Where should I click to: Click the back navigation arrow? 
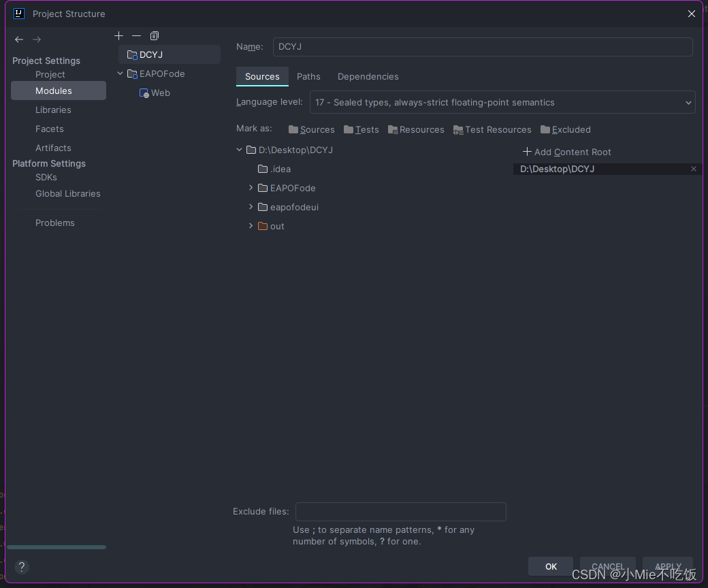(18, 39)
